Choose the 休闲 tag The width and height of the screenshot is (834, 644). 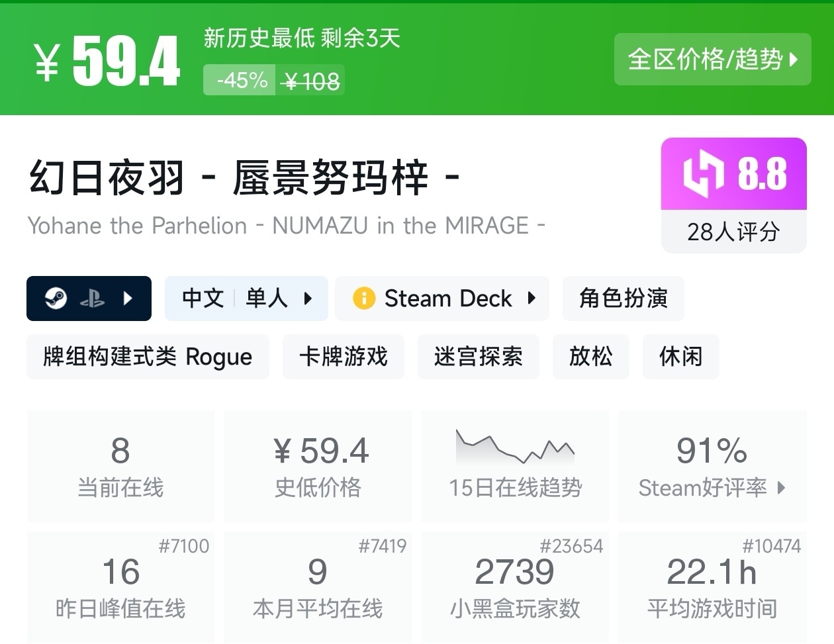(x=680, y=357)
